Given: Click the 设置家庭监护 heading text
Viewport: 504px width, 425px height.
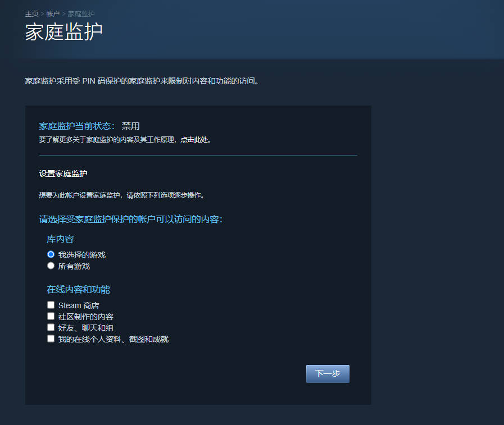Looking at the screenshot, I should 63,174.
